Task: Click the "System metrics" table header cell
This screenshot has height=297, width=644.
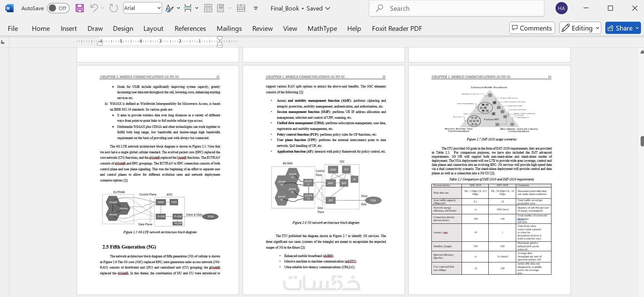Action: pos(447,185)
